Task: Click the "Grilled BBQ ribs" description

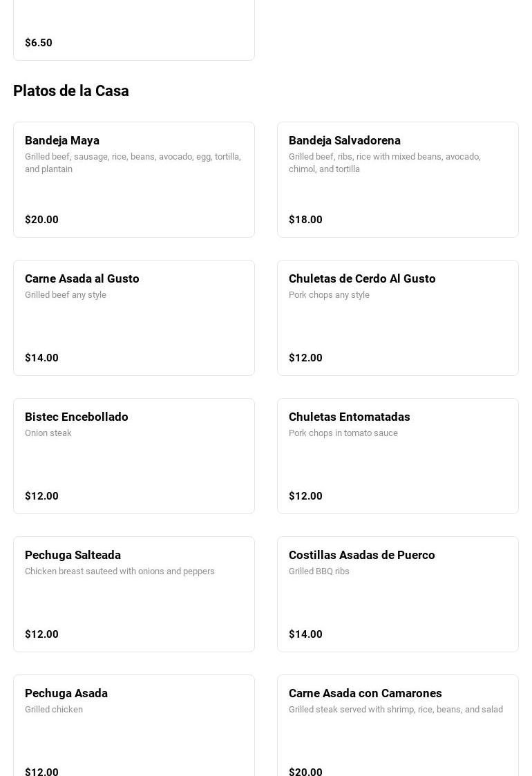Action: 319,571
